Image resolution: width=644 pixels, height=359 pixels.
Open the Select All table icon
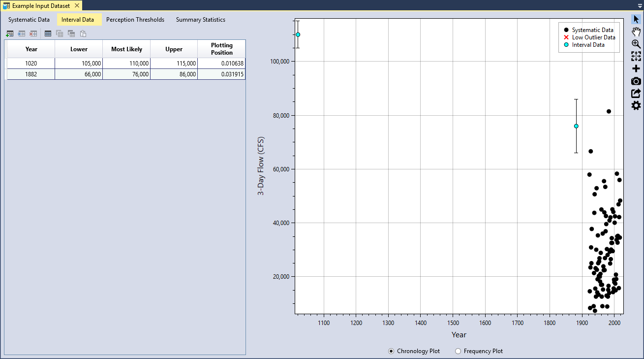click(47, 33)
